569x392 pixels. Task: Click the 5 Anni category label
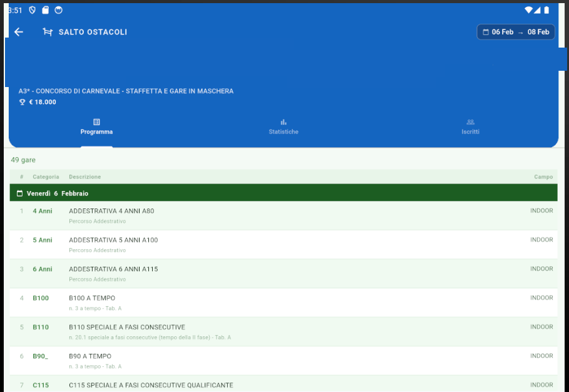point(43,240)
